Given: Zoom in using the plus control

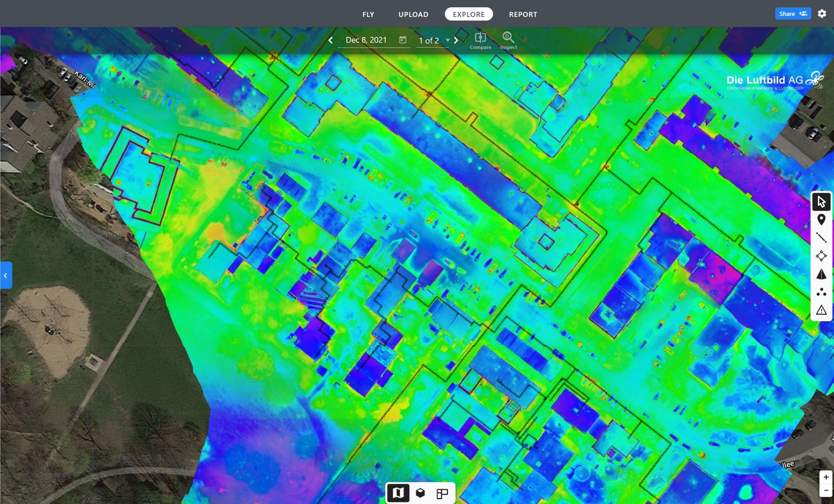Looking at the screenshot, I should [x=825, y=478].
